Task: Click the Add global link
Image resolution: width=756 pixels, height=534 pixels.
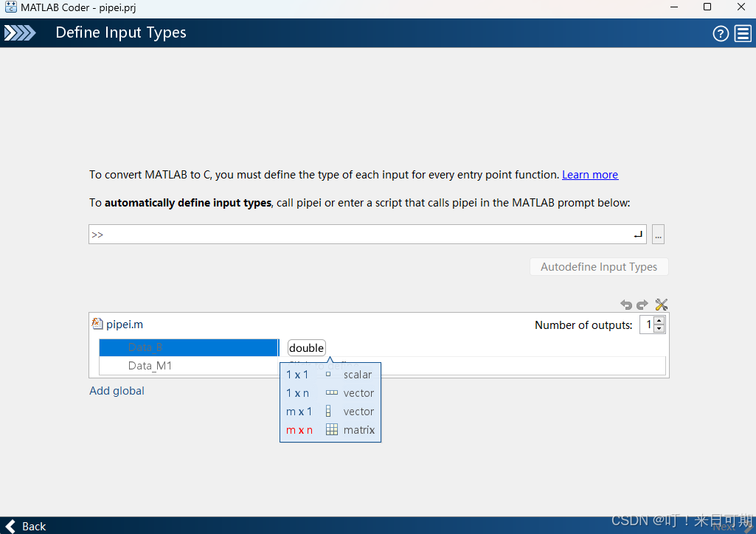Action: tap(117, 391)
